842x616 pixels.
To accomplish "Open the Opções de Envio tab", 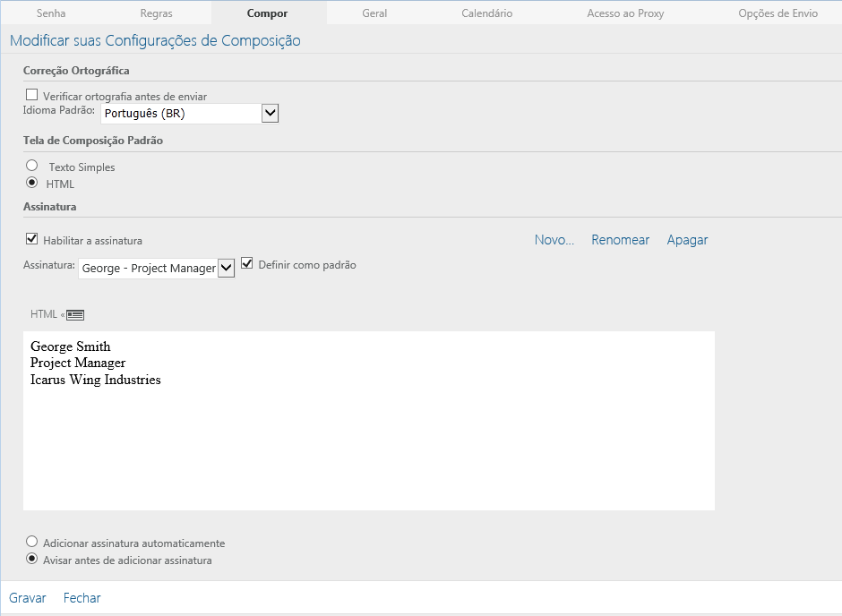I will [x=778, y=13].
